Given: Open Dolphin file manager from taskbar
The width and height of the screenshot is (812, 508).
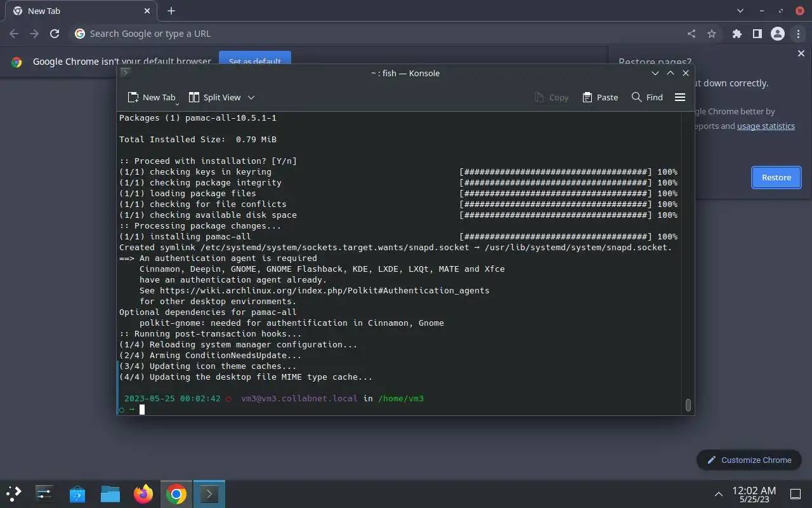Looking at the screenshot, I should point(110,493).
